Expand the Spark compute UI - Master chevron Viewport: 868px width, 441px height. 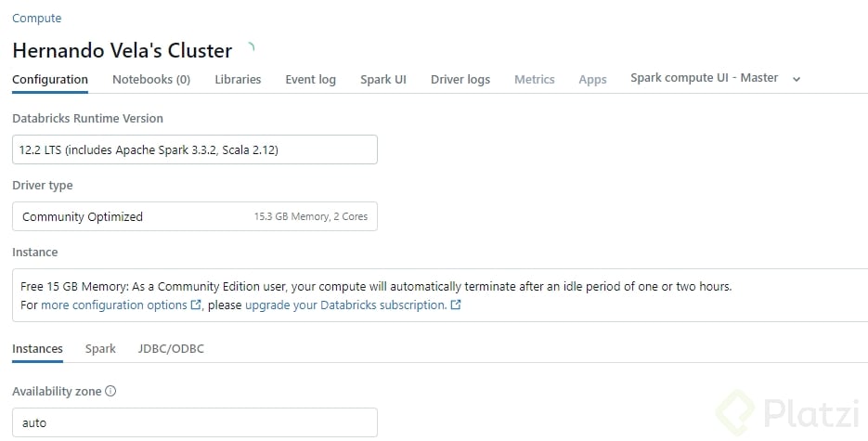pyautogui.click(x=797, y=80)
